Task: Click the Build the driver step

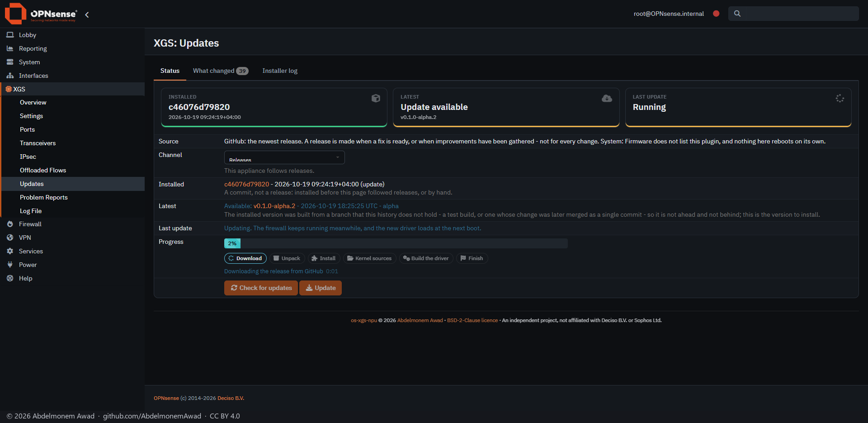Action: coord(426,258)
